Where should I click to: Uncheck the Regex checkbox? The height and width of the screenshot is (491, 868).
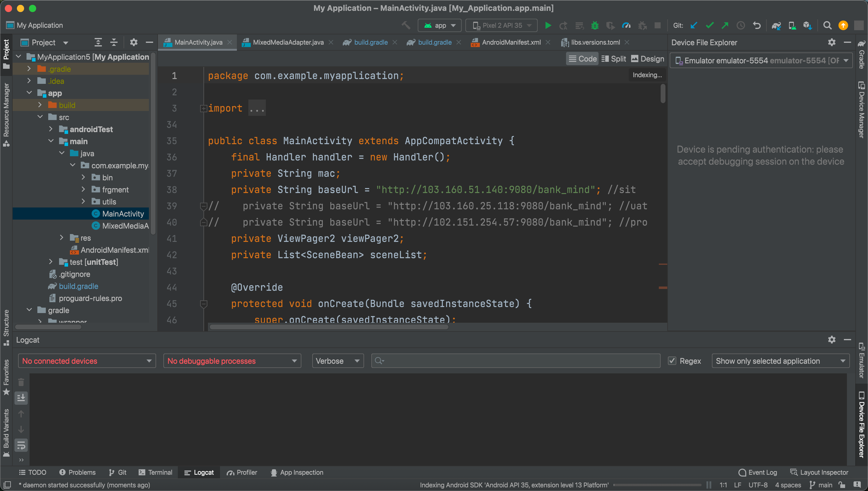click(672, 361)
